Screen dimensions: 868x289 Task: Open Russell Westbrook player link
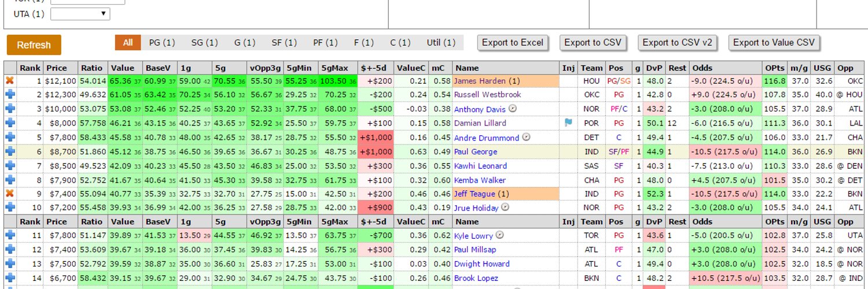pyautogui.click(x=487, y=95)
